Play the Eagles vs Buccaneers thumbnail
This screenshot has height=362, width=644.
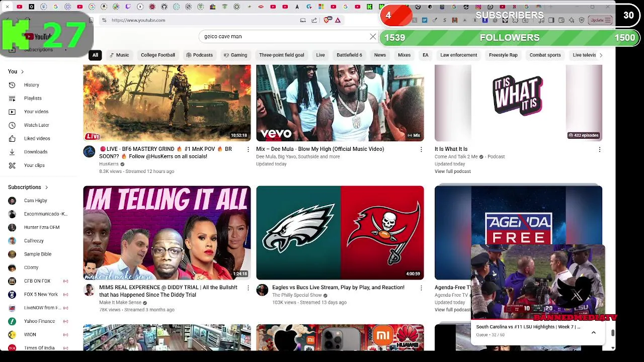[340, 233]
